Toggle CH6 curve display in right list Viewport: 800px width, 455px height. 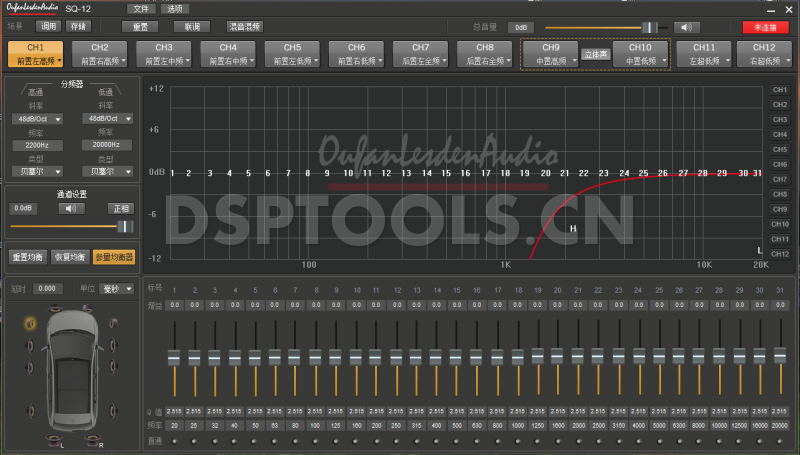click(x=780, y=164)
